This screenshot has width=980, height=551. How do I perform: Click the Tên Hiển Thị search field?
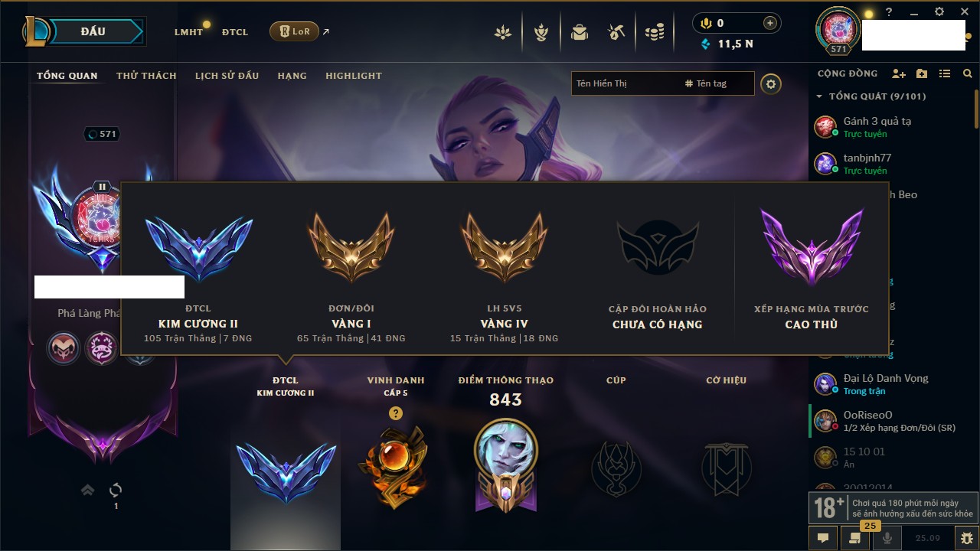625,83
